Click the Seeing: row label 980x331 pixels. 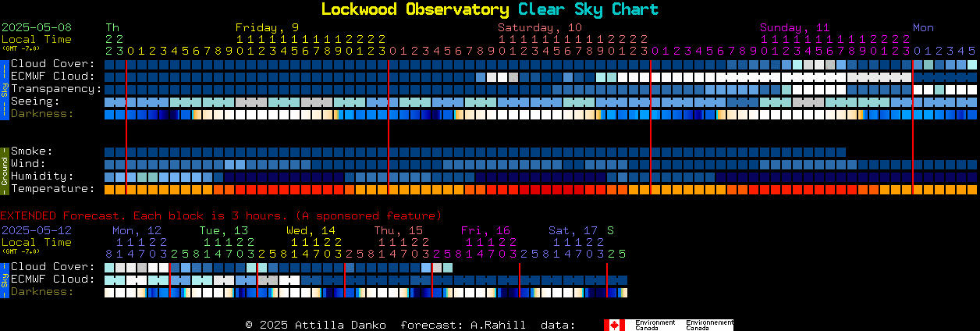coord(35,101)
